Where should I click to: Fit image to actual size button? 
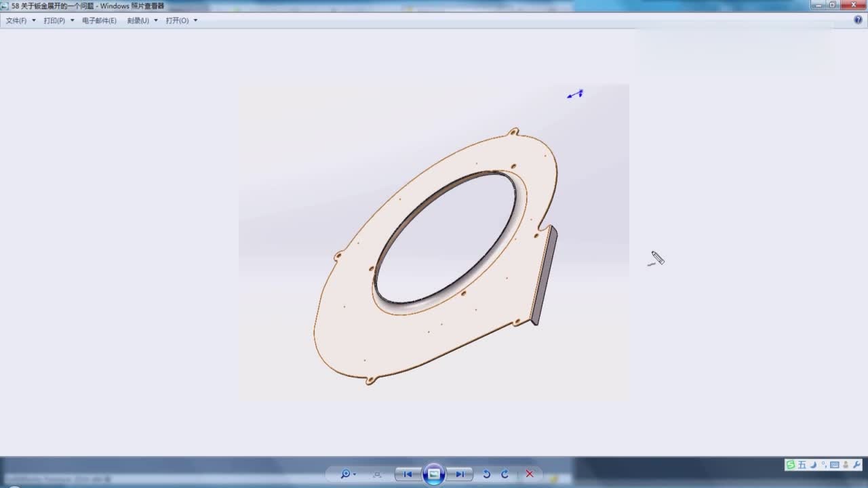click(377, 474)
